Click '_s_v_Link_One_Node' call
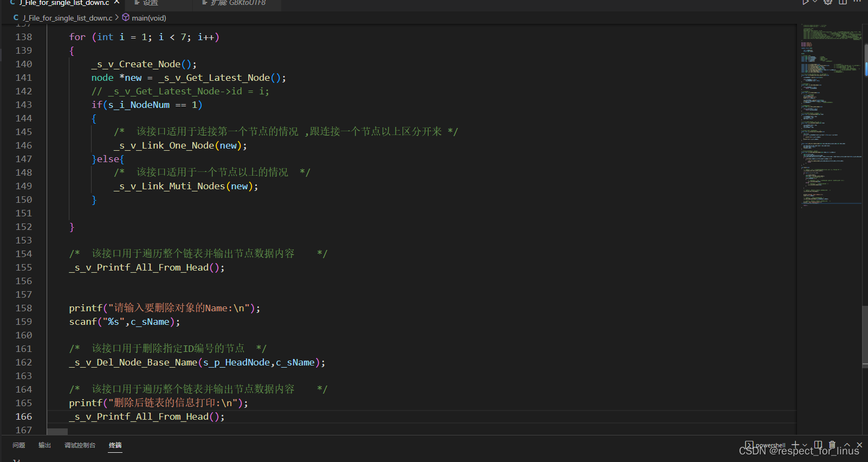This screenshot has width=868, height=462. (x=164, y=145)
